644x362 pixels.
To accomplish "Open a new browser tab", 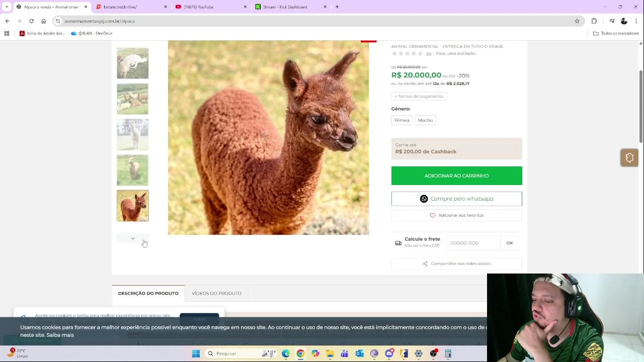I will click(x=337, y=7).
